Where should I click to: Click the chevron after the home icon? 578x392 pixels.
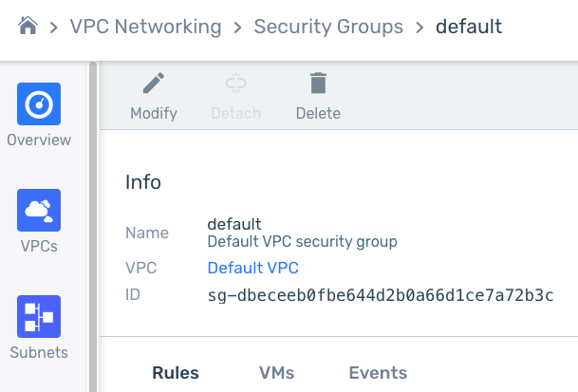[54, 27]
